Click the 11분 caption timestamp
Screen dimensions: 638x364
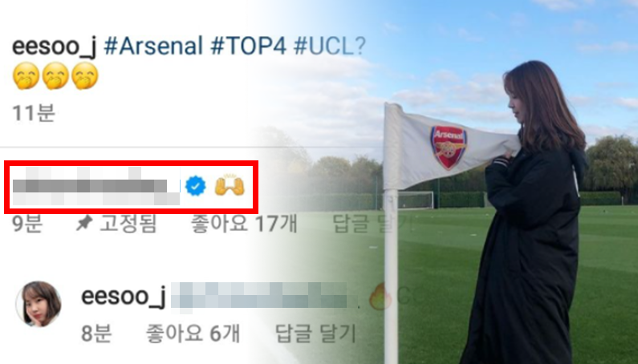click(34, 113)
